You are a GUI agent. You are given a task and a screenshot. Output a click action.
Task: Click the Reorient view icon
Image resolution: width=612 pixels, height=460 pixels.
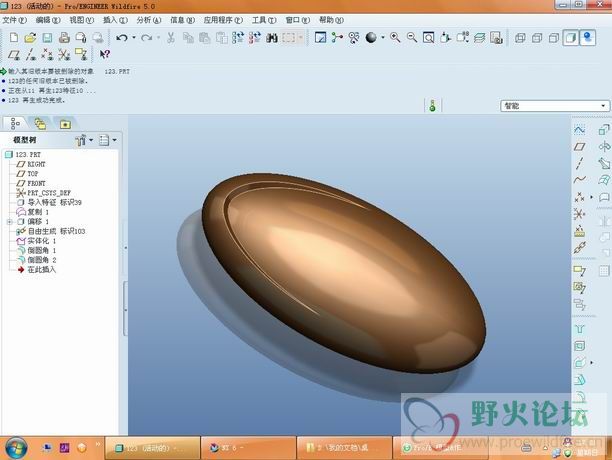pos(445,37)
